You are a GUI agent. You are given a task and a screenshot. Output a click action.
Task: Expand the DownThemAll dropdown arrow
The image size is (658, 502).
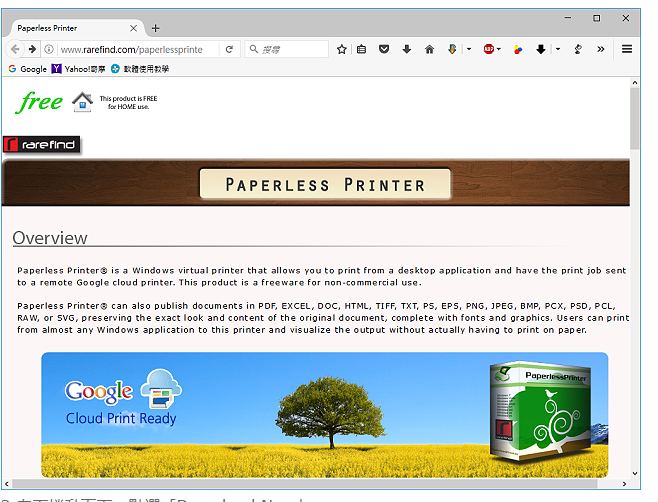[469, 49]
